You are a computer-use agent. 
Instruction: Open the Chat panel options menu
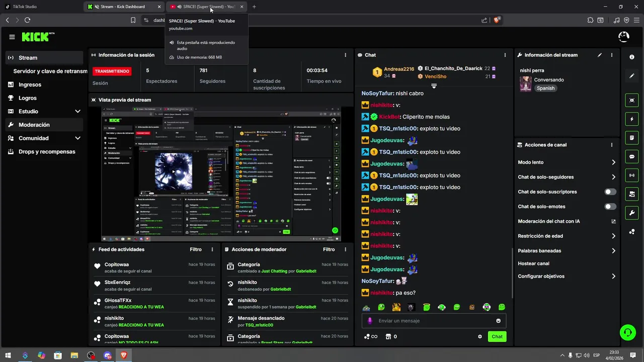(505, 55)
